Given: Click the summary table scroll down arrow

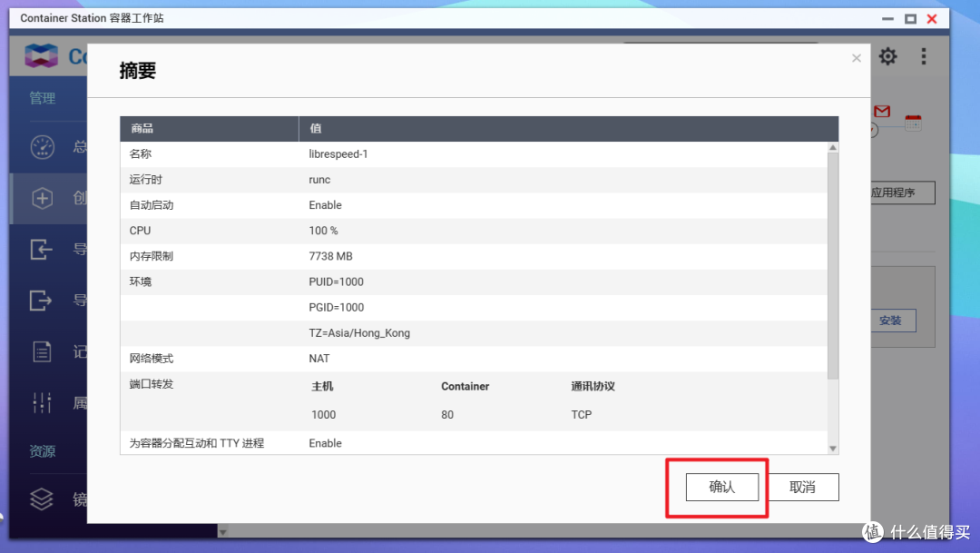Looking at the screenshot, I should (x=832, y=448).
